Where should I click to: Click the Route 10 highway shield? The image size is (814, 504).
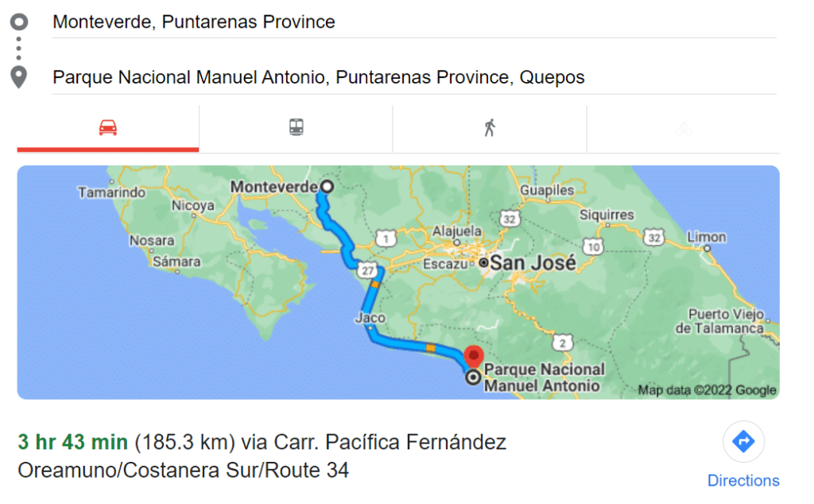pos(591,246)
